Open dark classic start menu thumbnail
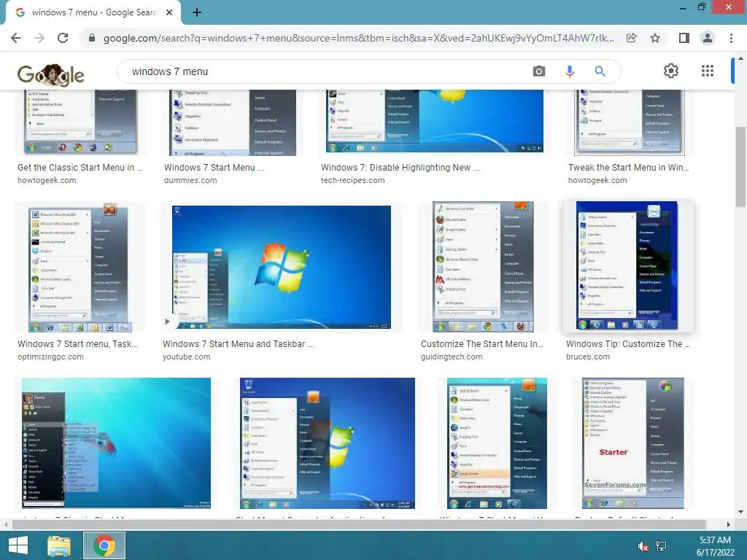747x560 pixels. pyautogui.click(x=116, y=443)
